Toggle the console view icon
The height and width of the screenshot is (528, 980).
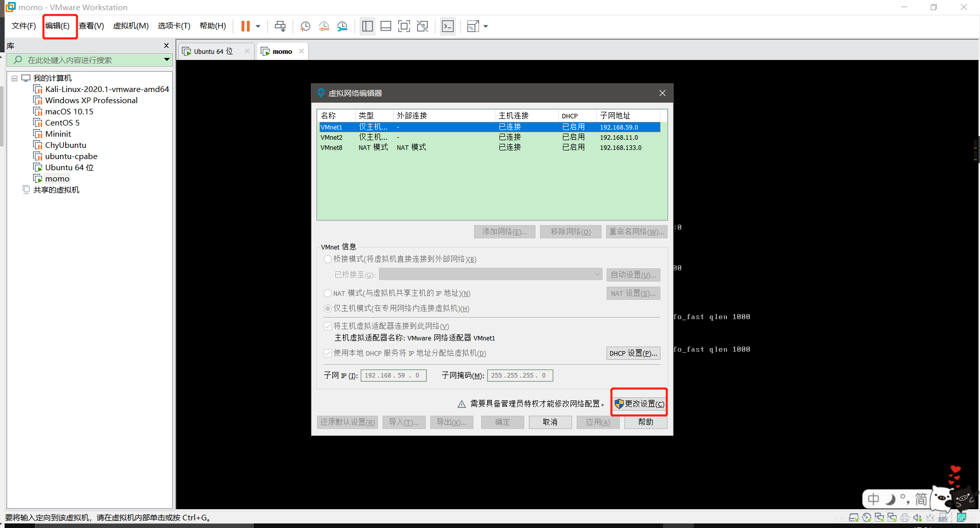click(448, 26)
